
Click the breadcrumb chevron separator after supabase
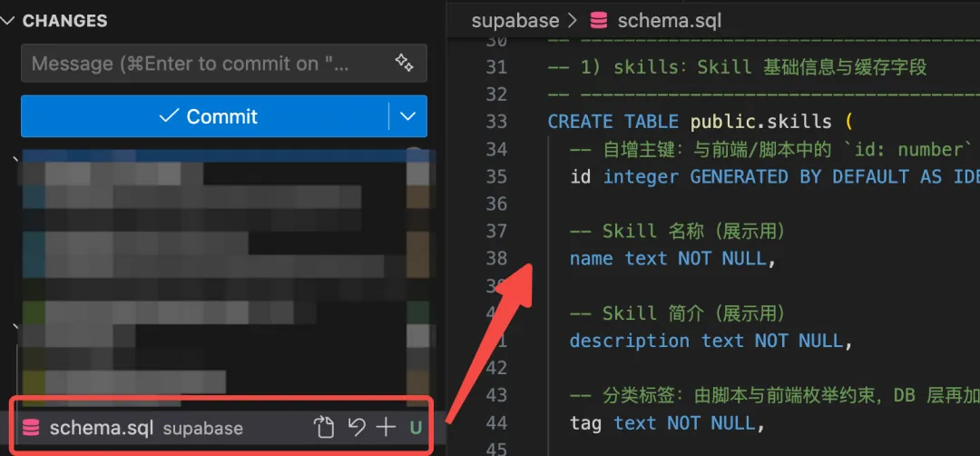[x=572, y=20]
